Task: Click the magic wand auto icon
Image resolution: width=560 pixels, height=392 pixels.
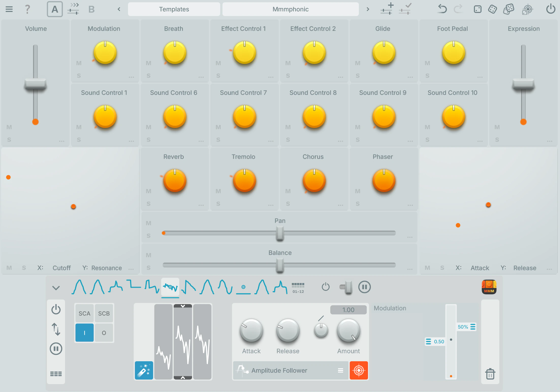Action: point(144,370)
